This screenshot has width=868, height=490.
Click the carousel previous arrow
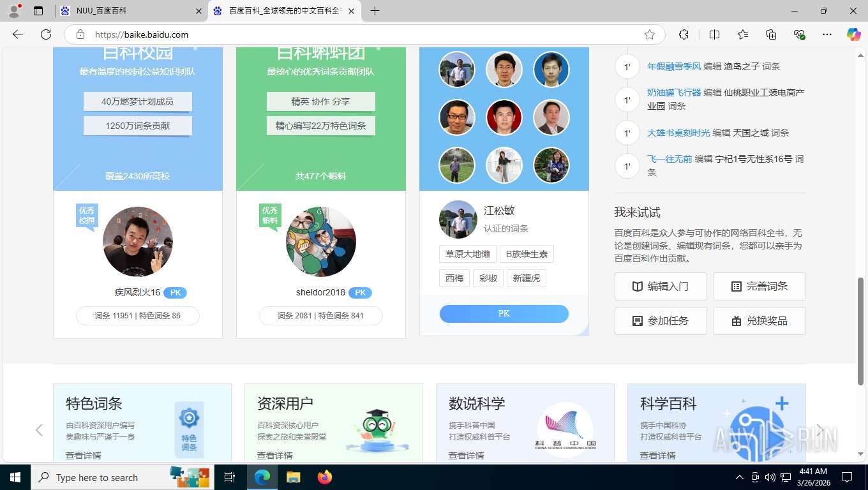(39, 430)
